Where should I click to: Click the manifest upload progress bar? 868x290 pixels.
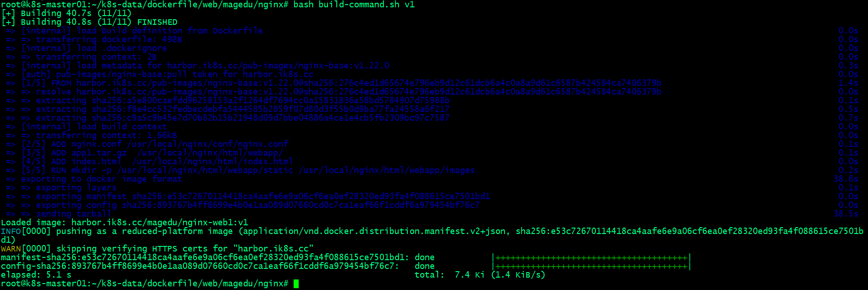coord(591,258)
